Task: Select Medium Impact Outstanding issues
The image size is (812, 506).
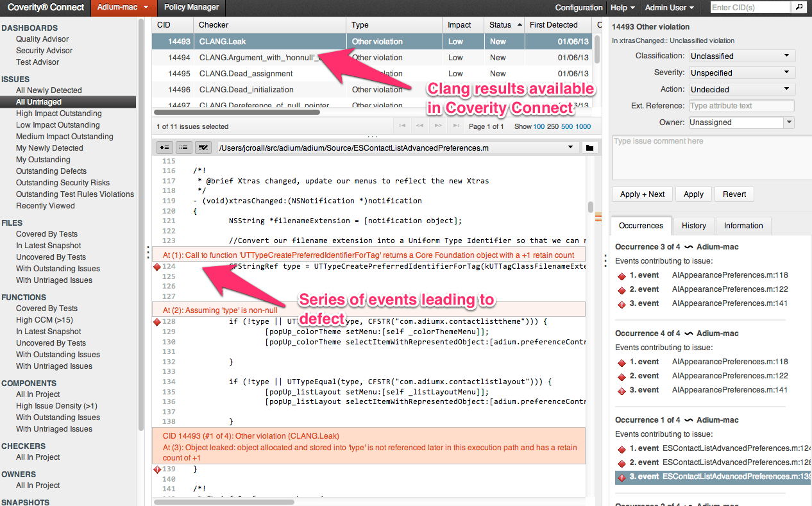Action: tap(65, 137)
